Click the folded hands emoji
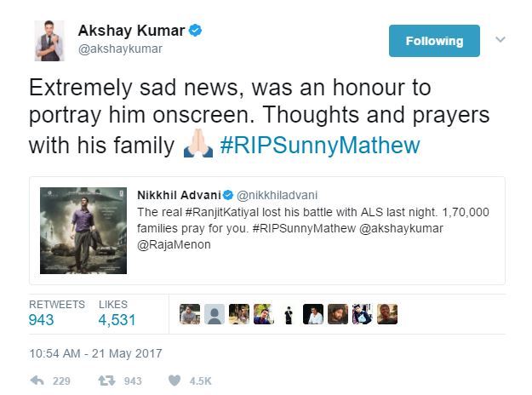Image resolution: width=532 pixels, height=395 pixels. pyautogui.click(x=197, y=146)
